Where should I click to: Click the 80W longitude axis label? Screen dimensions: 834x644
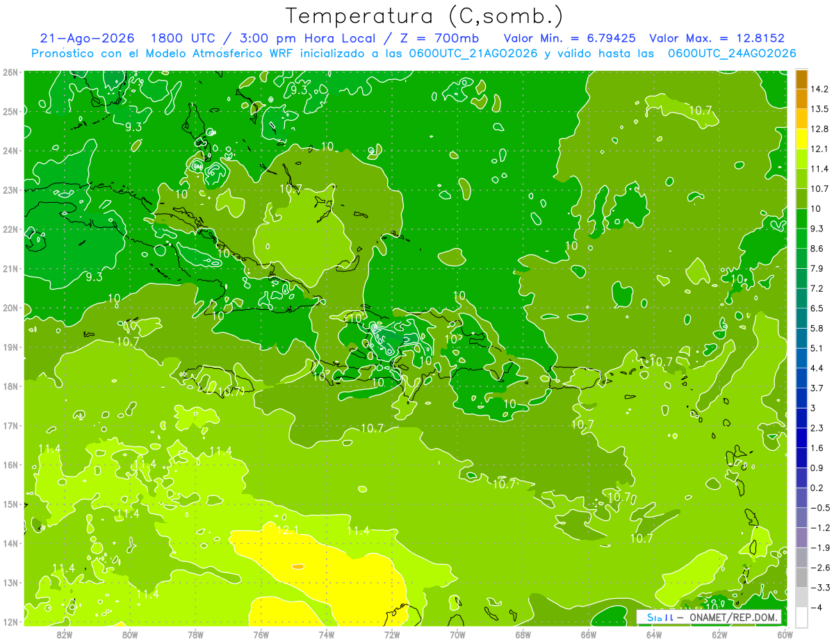pos(129,634)
